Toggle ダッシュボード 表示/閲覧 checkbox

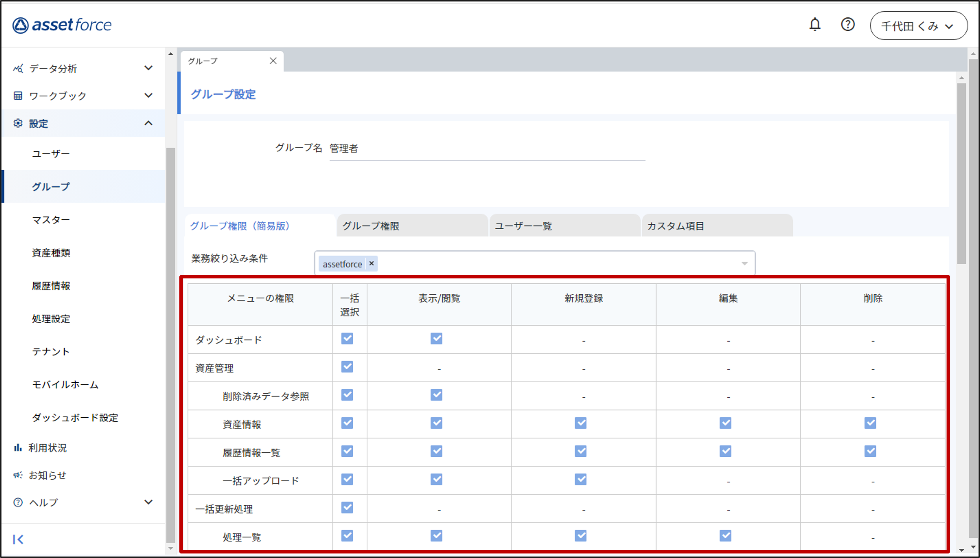[x=436, y=339]
